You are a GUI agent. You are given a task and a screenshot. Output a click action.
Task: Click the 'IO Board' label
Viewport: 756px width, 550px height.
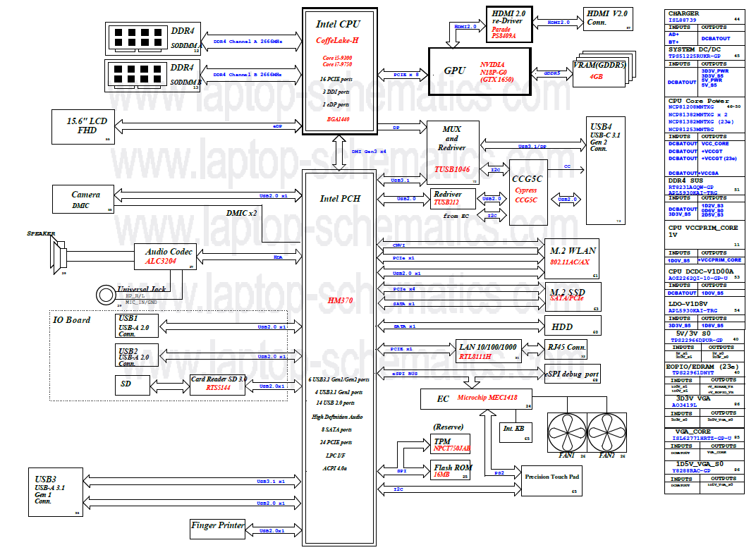pyautogui.click(x=71, y=320)
